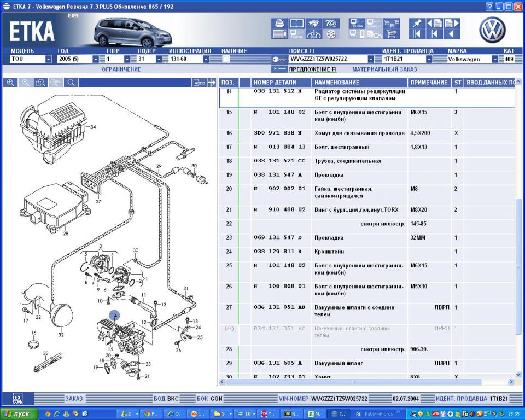Viewport: 525px width, 420px height.
Task: Click LexCom logo in the status bar
Action: pos(17,399)
